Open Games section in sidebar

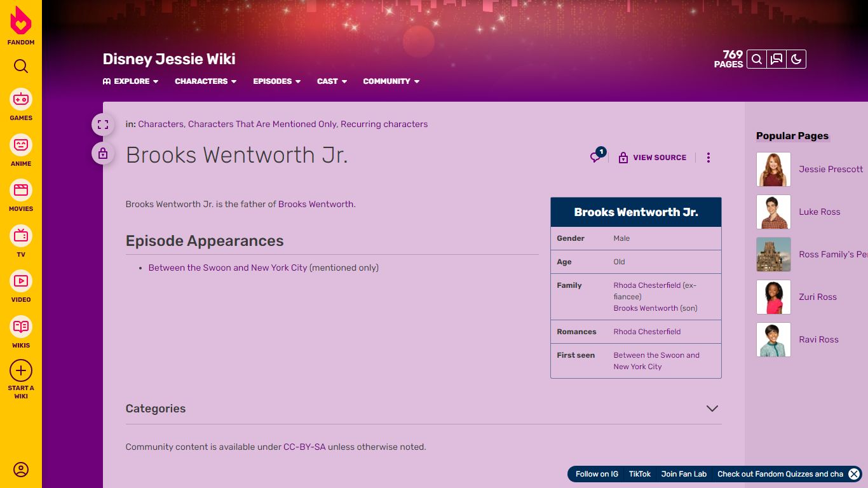click(21, 105)
